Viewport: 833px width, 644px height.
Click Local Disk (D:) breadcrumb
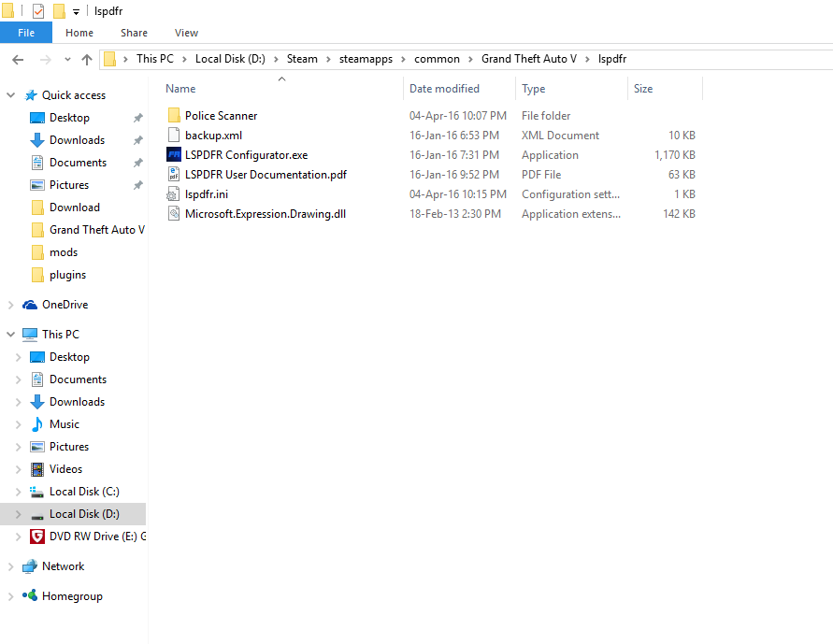click(230, 59)
